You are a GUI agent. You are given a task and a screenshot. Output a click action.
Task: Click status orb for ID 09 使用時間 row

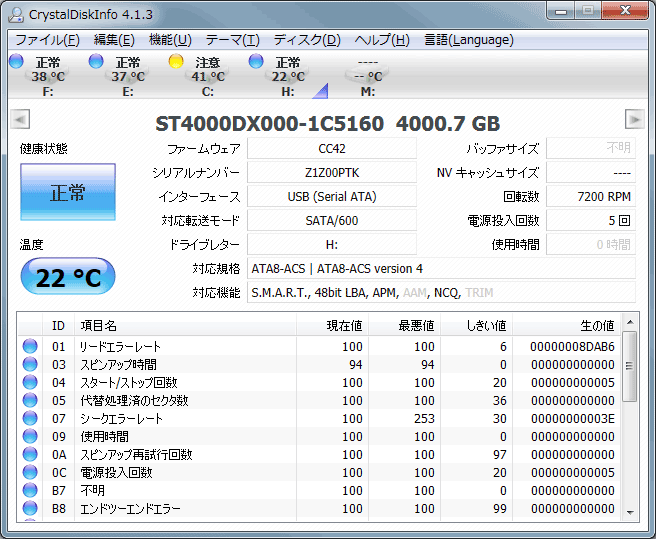(x=30, y=436)
